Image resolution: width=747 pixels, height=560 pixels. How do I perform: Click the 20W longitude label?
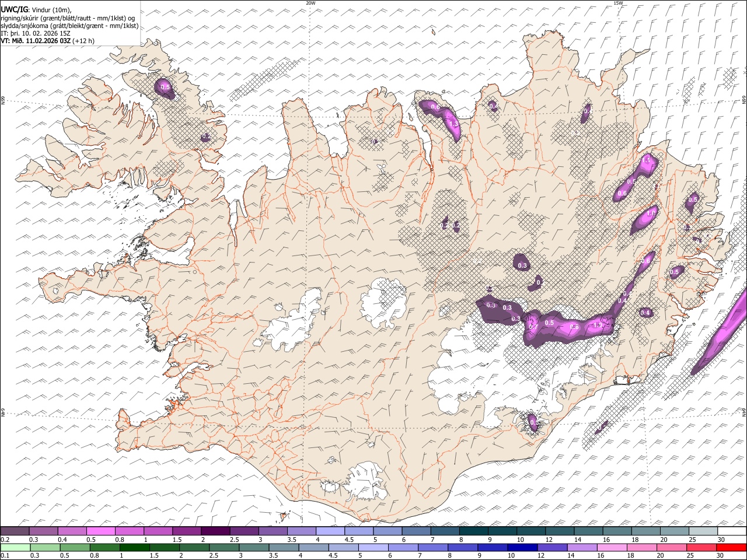310,3
